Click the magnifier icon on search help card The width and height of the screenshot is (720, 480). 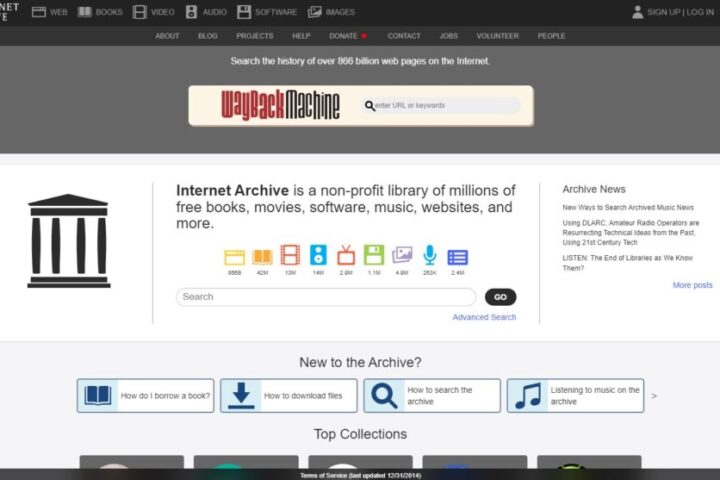[384, 395]
